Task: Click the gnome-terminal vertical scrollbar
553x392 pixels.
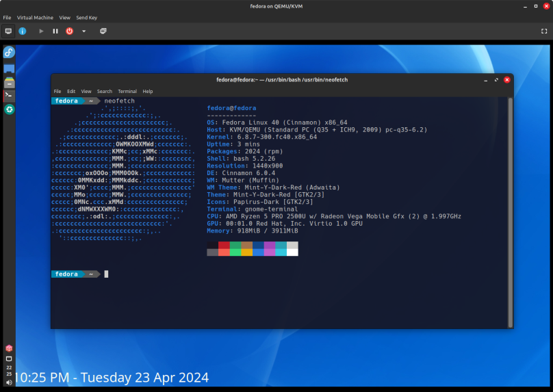Action: pyautogui.click(x=510, y=213)
